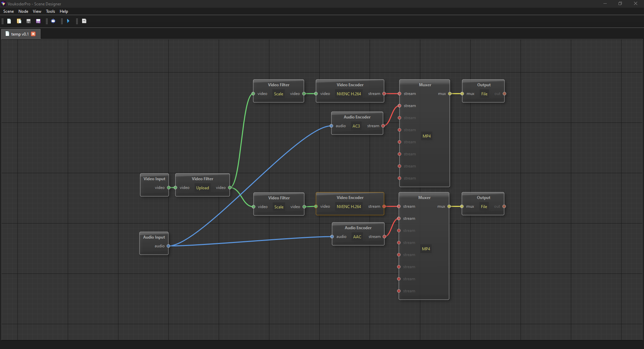
Task: Select the temp v0.1 tab
Action: (20, 34)
